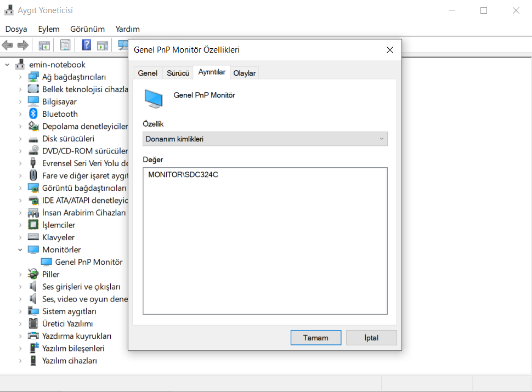This screenshot has height=392, width=532.
Task: Click the Yazılım bileşenleri icon
Action: click(34, 348)
